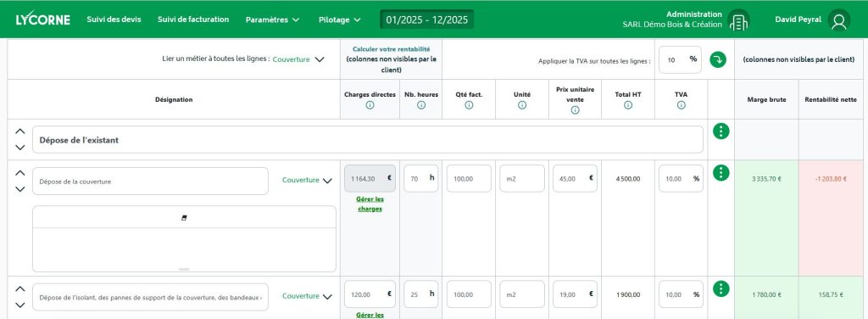The image size is (868, 319).
Task: Open three-dot menu for Dépose de la couverture
Action: tap(721, 173)
